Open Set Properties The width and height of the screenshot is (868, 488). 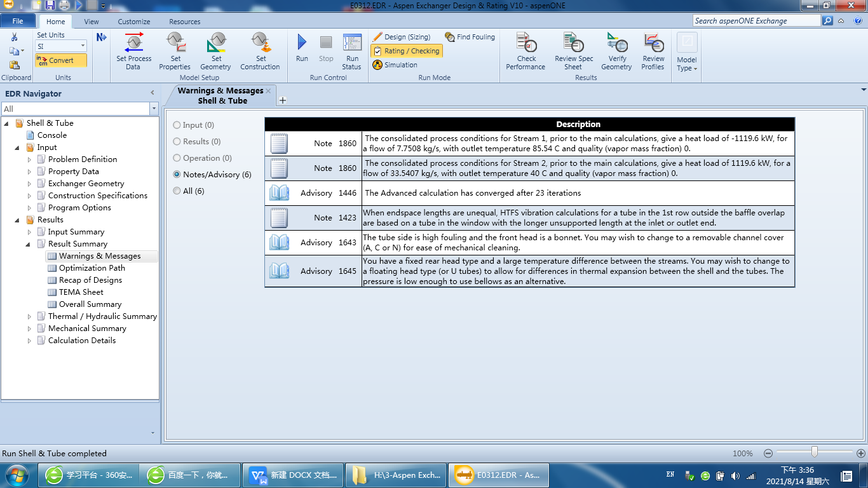[175, 51]
